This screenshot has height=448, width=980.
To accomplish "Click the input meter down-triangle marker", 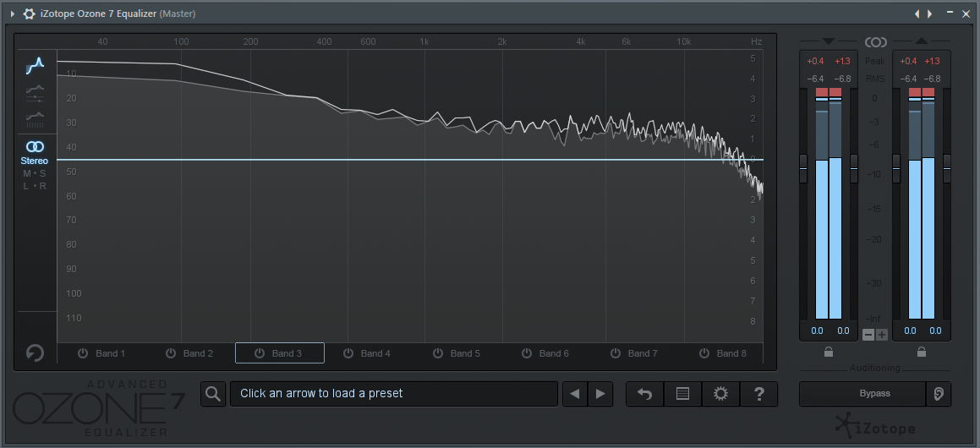I will coord(829,41).
